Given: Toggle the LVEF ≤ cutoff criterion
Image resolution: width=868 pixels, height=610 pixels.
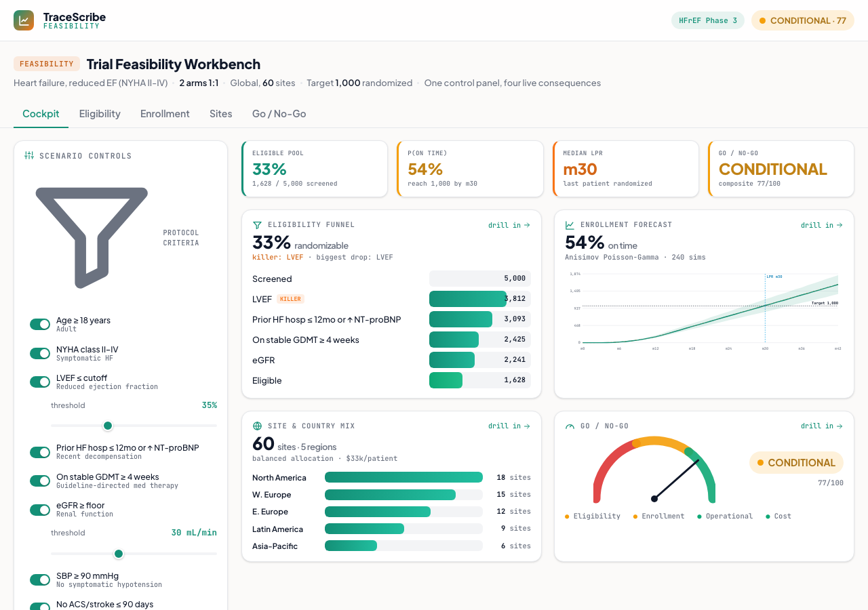Looking at the screenshot, I should 40,382.
